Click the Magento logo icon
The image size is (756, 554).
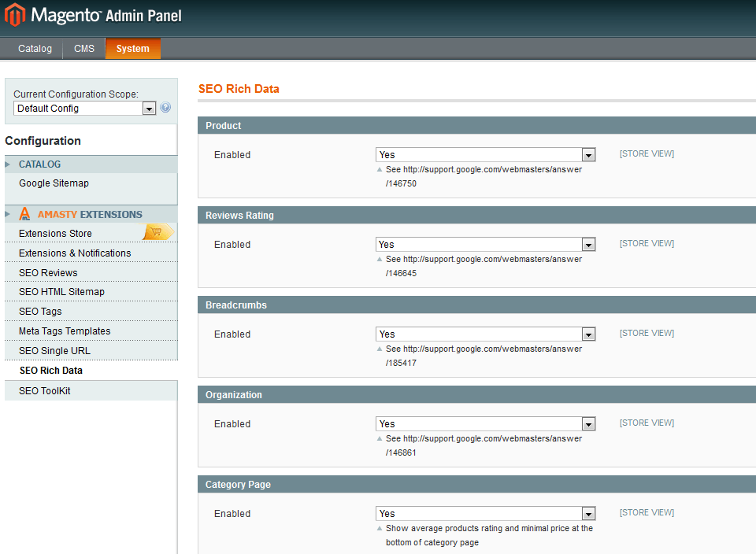pos(14,15)
